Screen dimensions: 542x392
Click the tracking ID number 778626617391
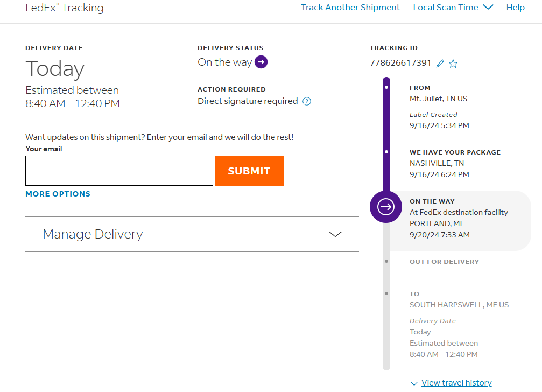point(400,63)
